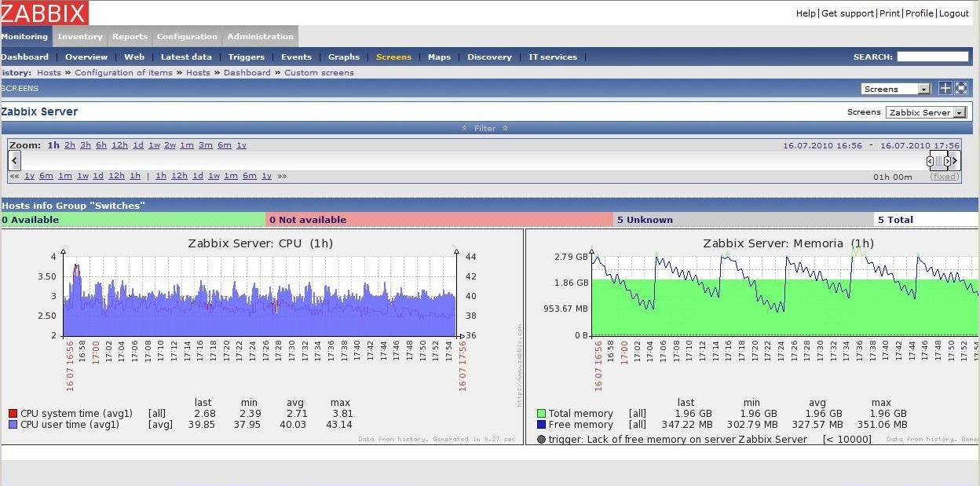Click the Zabbix Server Memoria graph

(x=752, y=337)
